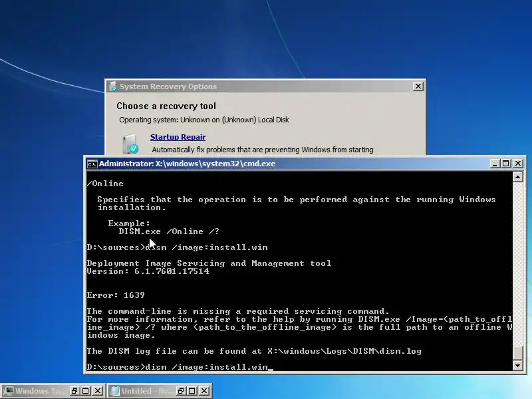Click the 'Error: 1639' line
The width and height of the screenshot is (532, 399).
point(116,295)
